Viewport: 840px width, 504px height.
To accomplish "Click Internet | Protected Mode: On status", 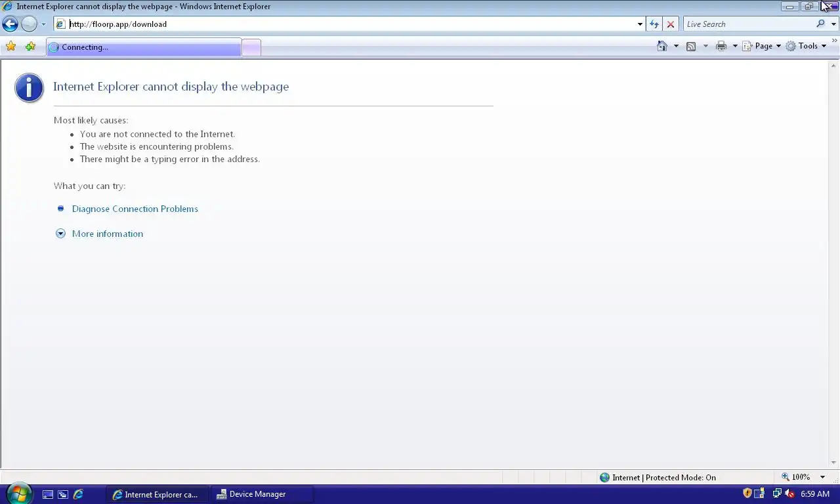I will (x=663, y=477).
